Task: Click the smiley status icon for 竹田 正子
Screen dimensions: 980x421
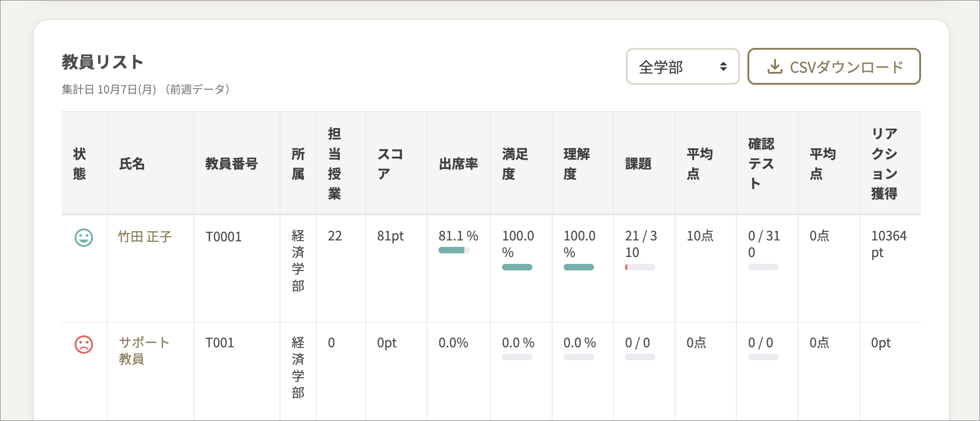Action: [x=83, y=237]
